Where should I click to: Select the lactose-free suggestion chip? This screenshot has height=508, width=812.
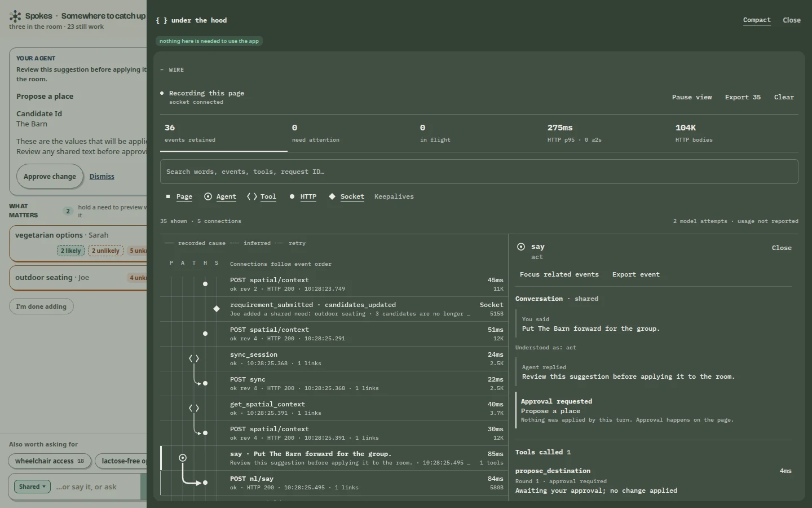point(121,461)
